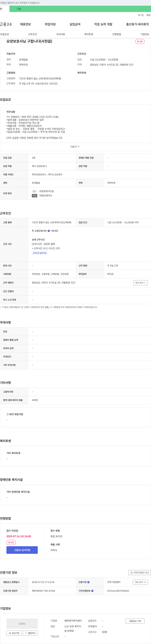Image resolution: width=151 pixels, height=644 pixels.
Task: Open the 취업지원 menu
Action: coord(50,24)
